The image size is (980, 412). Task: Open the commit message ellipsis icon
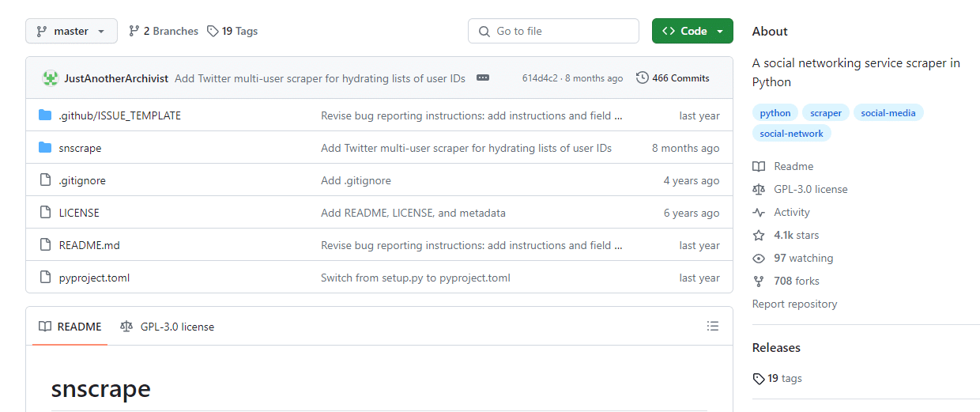pyautogui.click(x=483, y=78)
